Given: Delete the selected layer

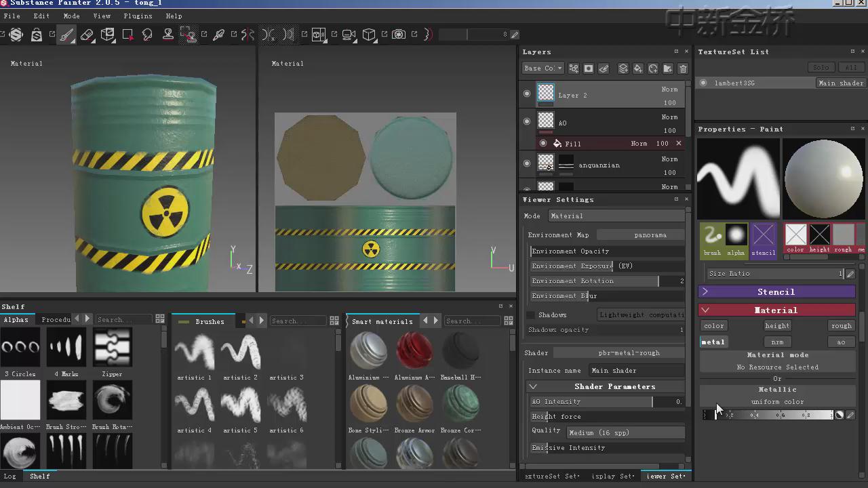Looking at the screenshot, I should tap(683, 68).
